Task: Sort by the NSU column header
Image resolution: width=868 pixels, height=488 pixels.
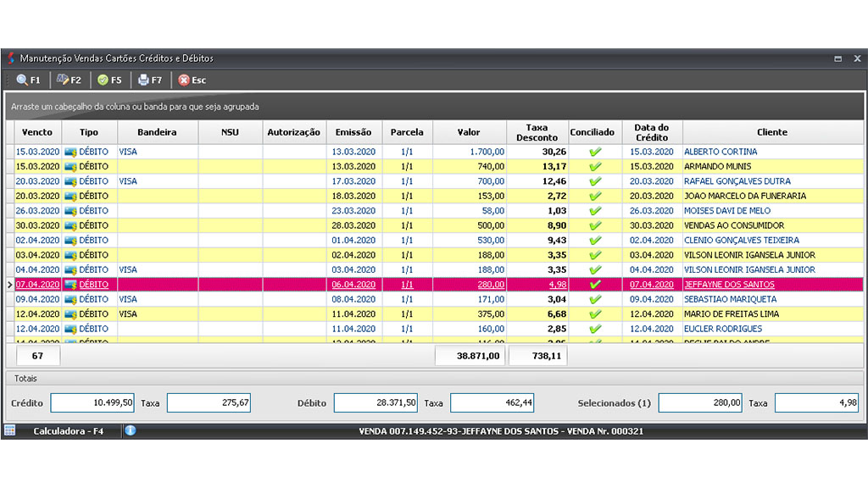Action: coord(230,132)
